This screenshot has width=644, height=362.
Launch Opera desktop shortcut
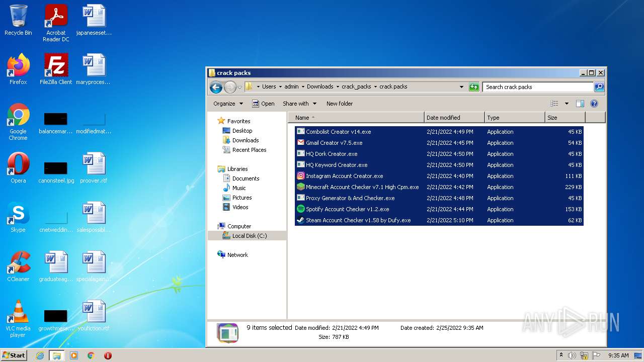click(18, 168)
